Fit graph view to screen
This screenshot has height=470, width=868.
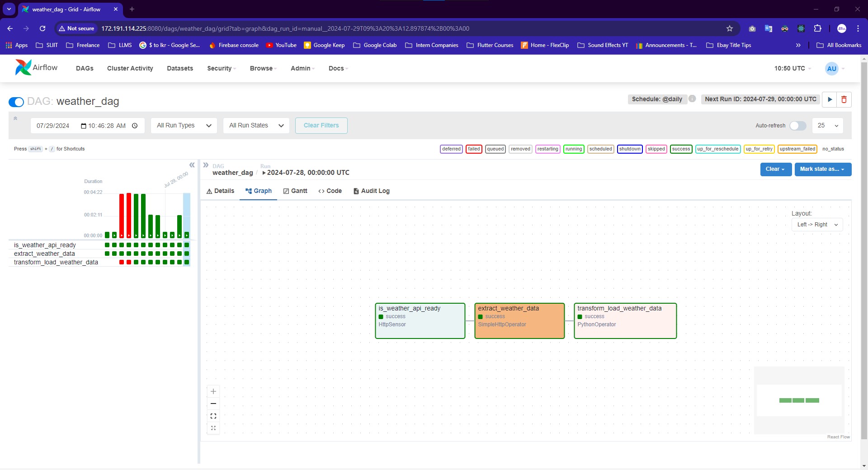click(x=213, y=416)
